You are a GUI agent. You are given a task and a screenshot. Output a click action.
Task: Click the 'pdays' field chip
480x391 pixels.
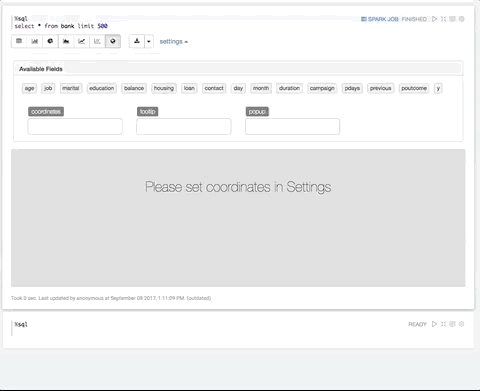(352, 88)
